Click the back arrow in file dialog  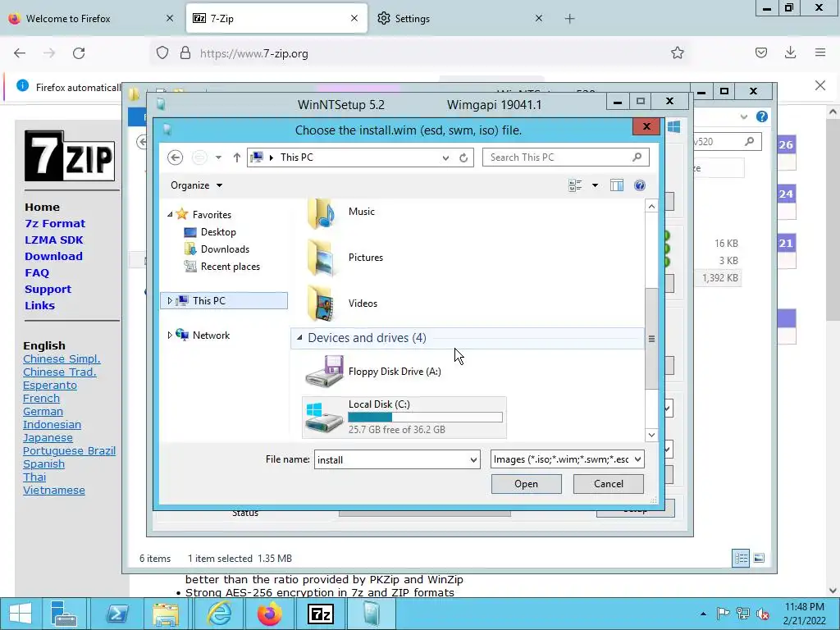tap(175, 157)
